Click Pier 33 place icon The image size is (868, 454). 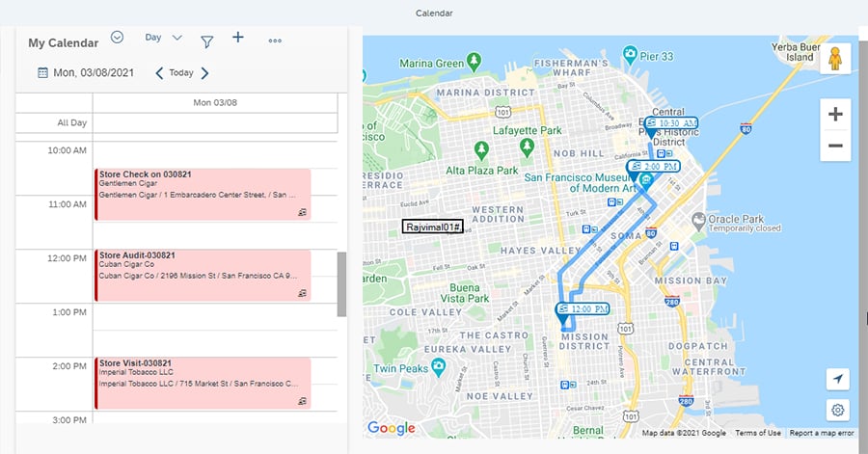630,55
